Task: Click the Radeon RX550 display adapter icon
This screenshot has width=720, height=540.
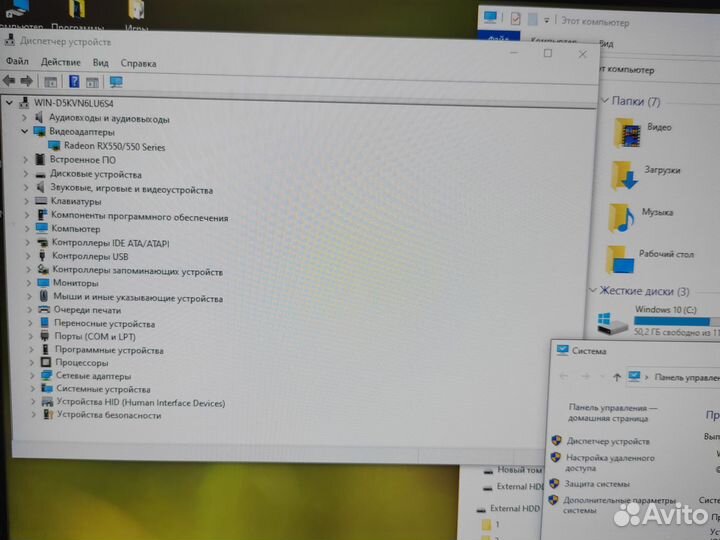Action: pyautogui.click(x=54, y=146)
